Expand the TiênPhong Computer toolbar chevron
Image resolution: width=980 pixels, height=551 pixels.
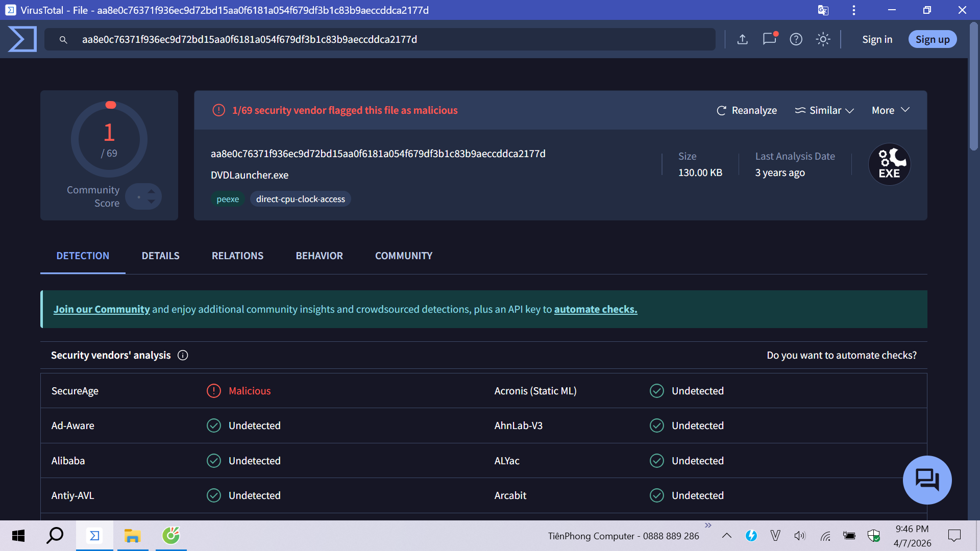(708, 525)
